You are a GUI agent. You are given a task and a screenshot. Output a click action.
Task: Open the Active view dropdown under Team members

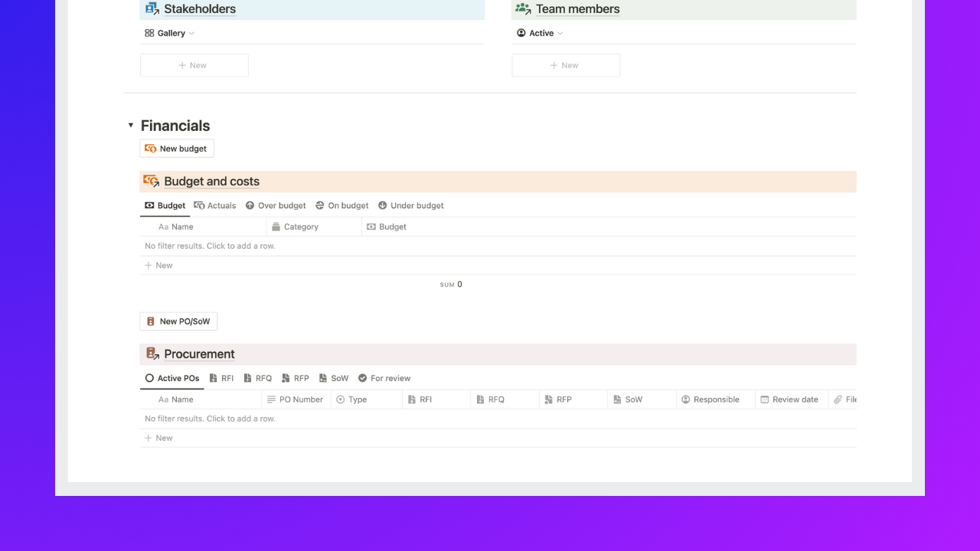tap(541, 33)
